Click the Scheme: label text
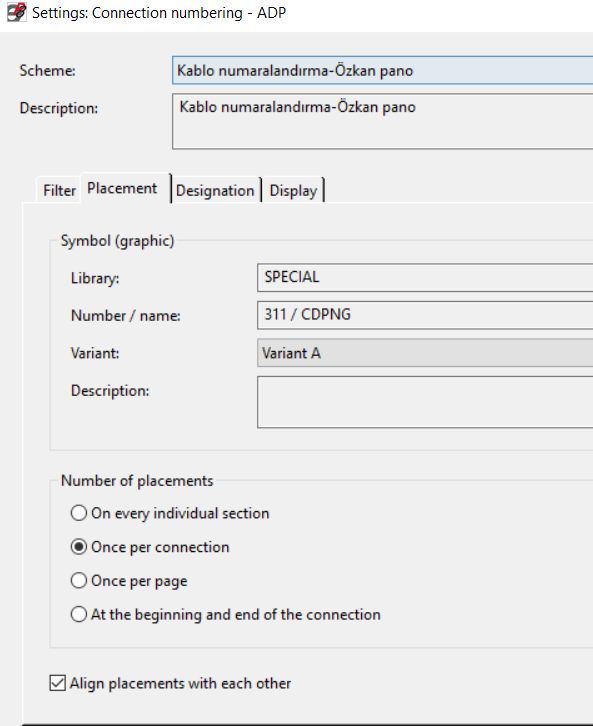This screenshot has width=593, height=726. point(47,70)
